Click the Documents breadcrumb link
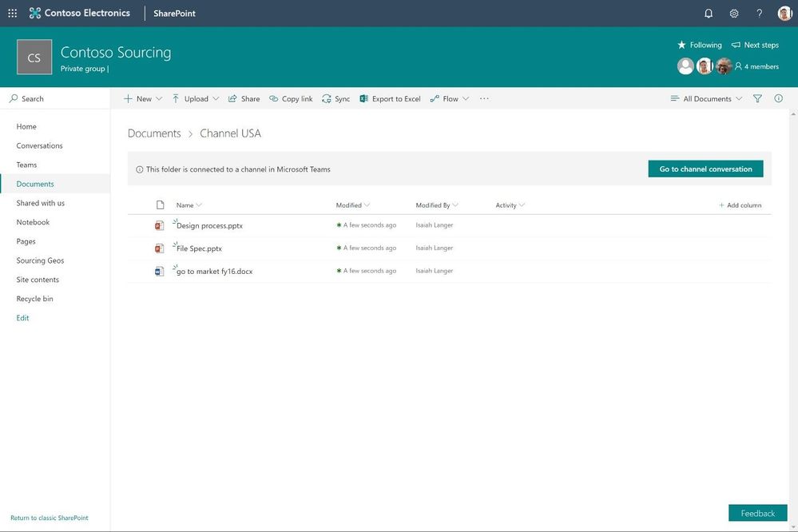This screenshot has height=532, width=798. point(154,133)
